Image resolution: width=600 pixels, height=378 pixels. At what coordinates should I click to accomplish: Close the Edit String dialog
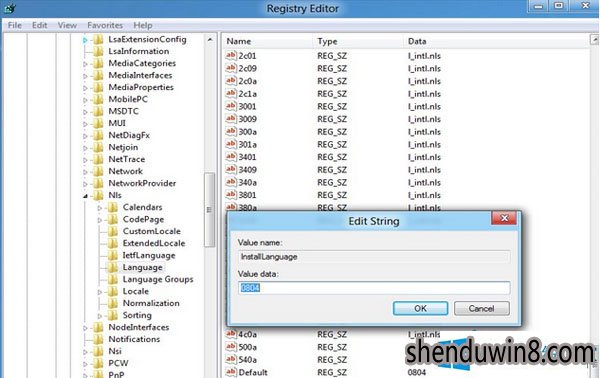click(504, 218)
